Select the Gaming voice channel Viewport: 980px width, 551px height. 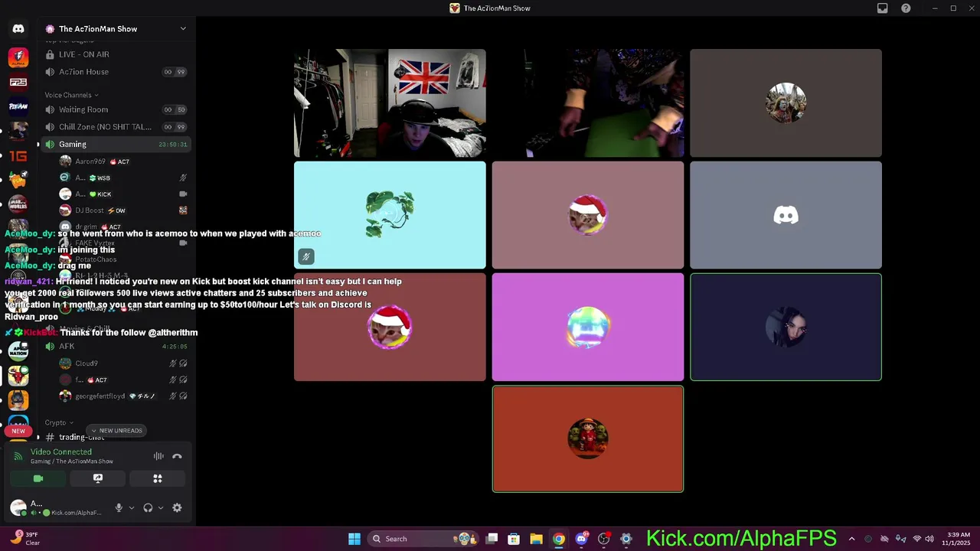pyautogui.click(x=115, y=144)
